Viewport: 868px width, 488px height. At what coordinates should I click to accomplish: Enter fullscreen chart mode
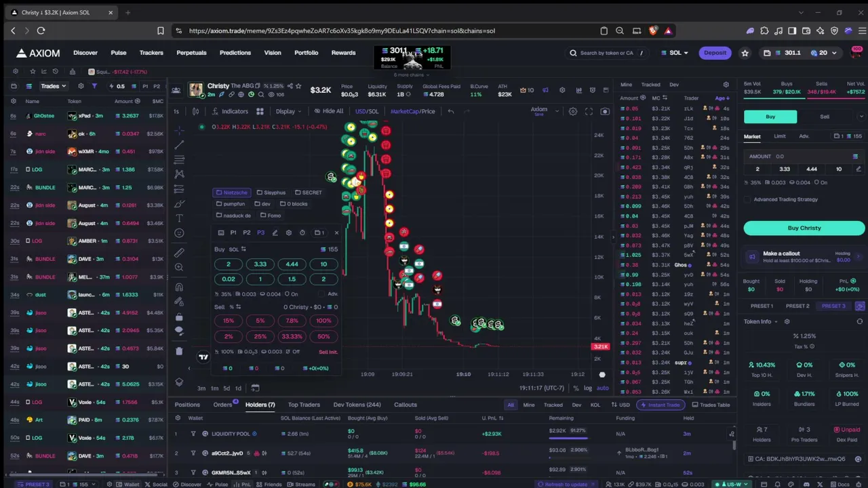[589, 111]
